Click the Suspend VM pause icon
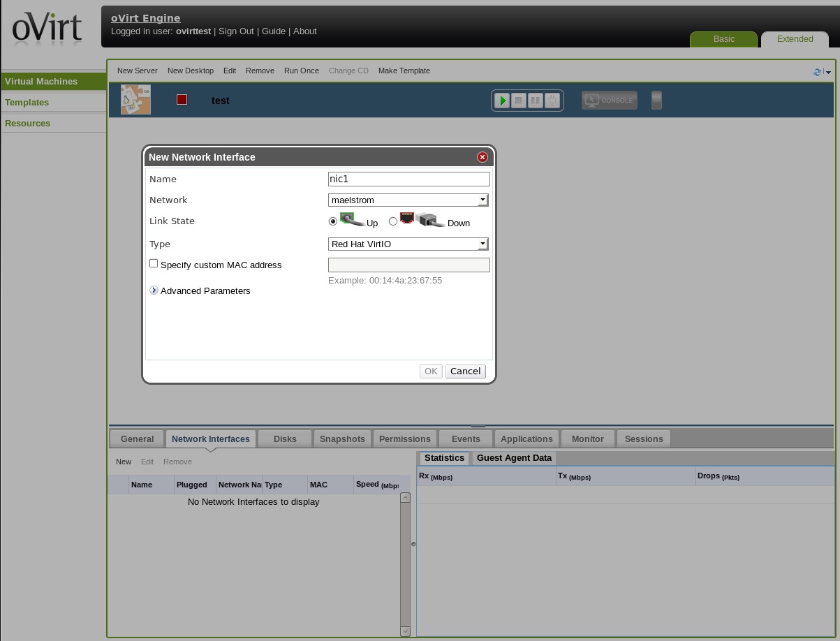This screenshot has height=641, width=840. click(x=536, y=101)
